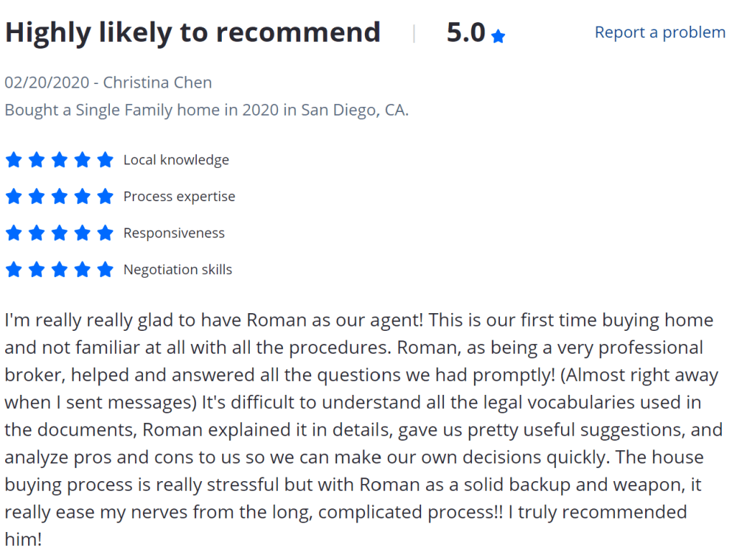
Task: Click the first star for Local knowledge
Action: tap(13, 160)
